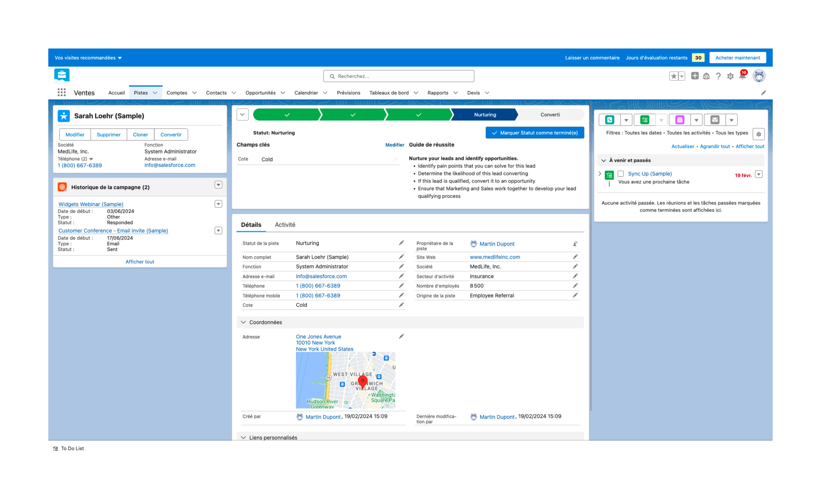821x504 pixels.
Task: Open the Opportunités tab dropdown arrow
Action: [282, 93]
